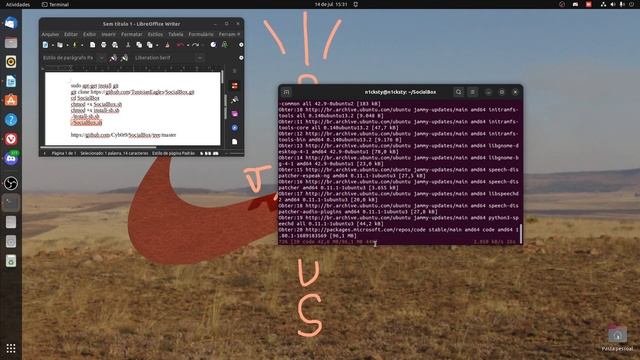Open the Gallery deck in Writer sidebar

click(235, 114)
